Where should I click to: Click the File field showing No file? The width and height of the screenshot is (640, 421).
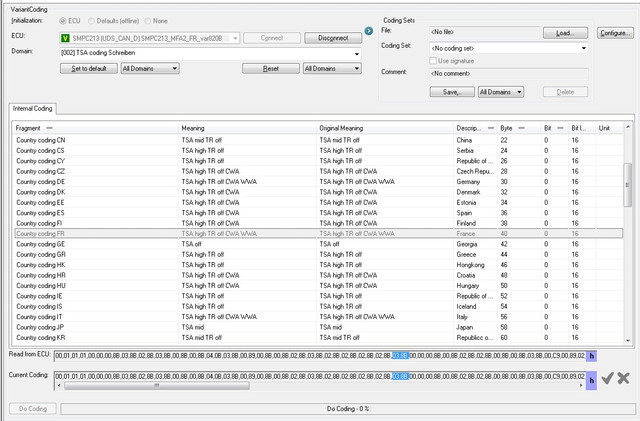484,32
